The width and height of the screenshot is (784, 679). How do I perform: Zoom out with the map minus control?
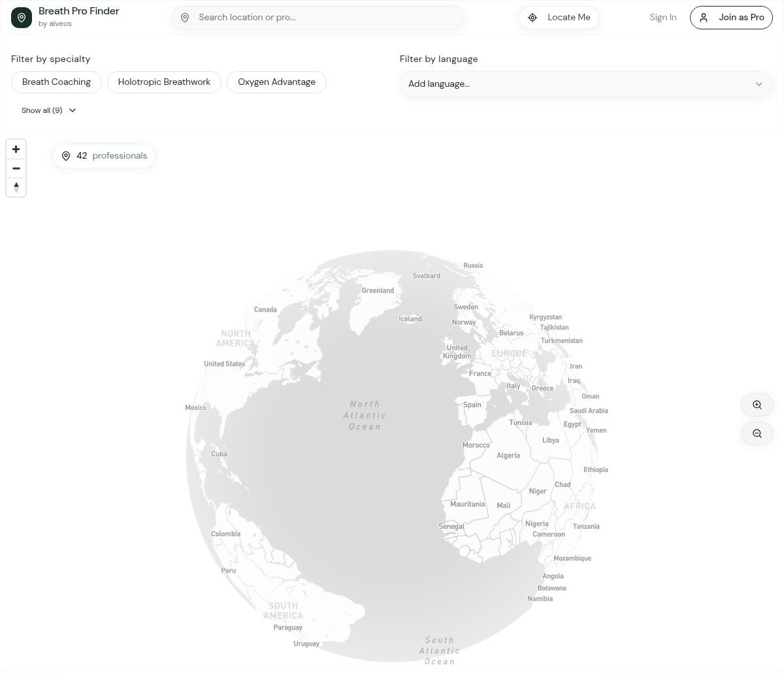click(16, 168)
